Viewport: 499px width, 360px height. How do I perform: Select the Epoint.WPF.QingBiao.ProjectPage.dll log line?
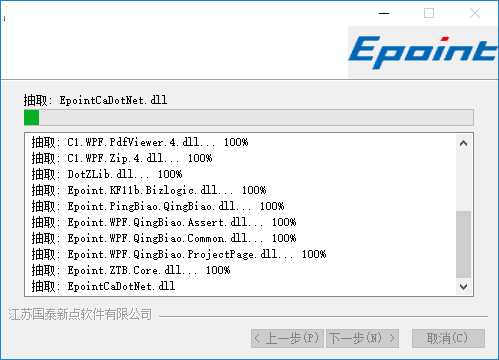coord(179,254)
